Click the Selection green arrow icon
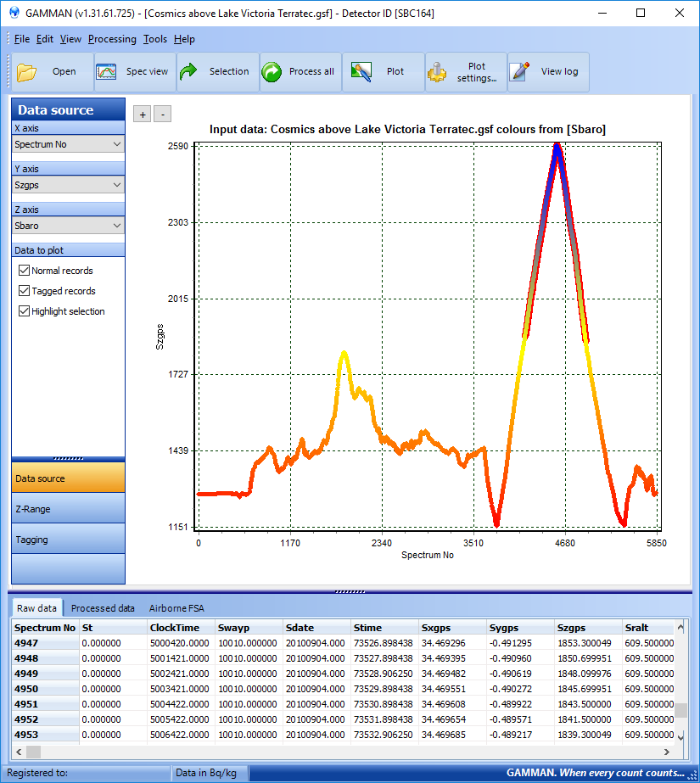700x783 pixels. point(189,72)
